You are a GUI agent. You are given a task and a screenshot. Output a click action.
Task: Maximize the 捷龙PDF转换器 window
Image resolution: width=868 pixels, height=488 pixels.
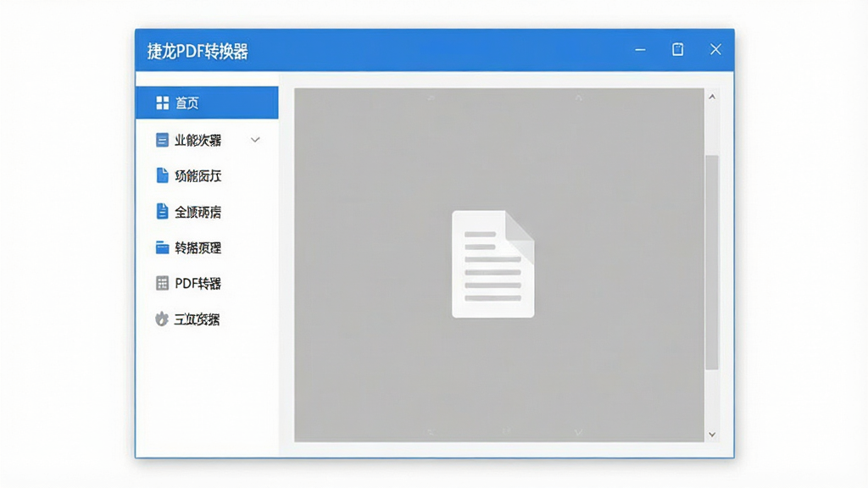coord(677,50)
